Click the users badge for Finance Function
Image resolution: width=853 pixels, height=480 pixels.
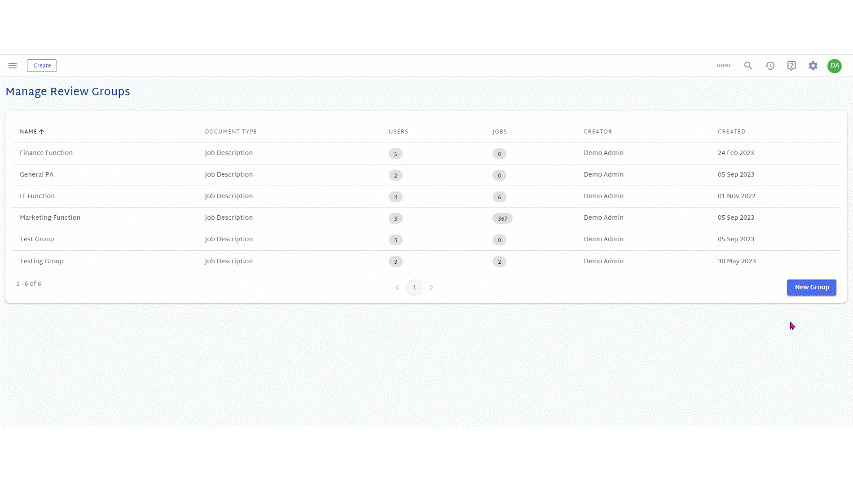pos(395,153)
